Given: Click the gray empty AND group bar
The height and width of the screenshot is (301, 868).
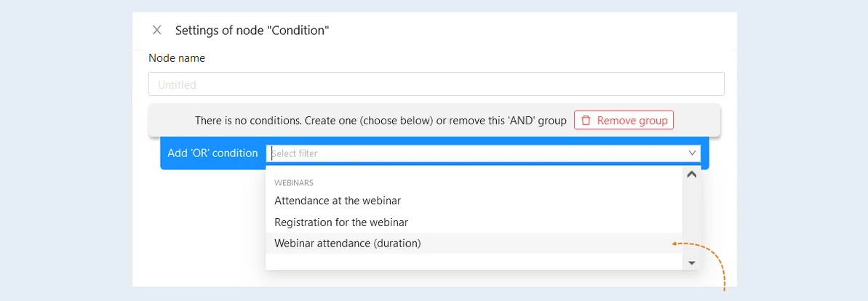Looking at the screenshot, I should click(x=434, y=120).
